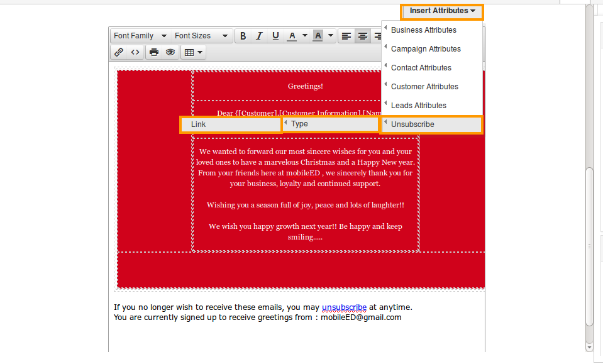Align text left
The width and height of the screenshot is (603, 364).
(346, 36)
